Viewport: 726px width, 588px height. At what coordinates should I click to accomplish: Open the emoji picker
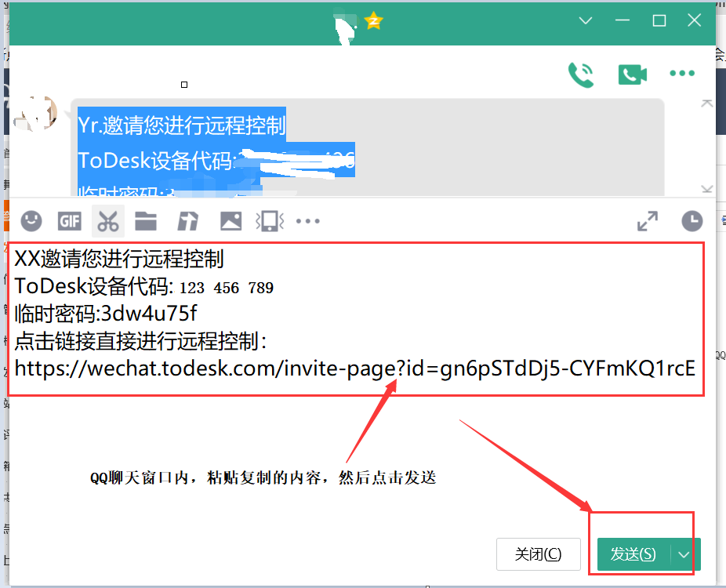tap(31, 221)
